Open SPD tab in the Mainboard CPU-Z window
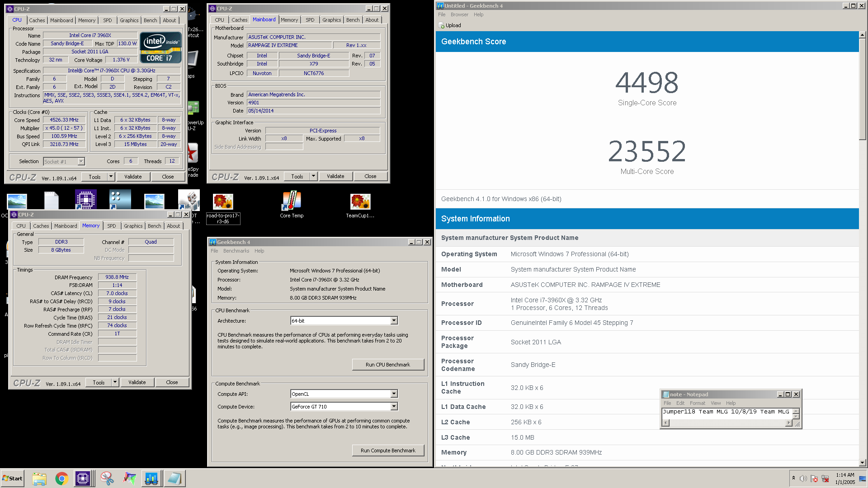Viewport: 868px width, 488px height. tap(310, 20)
